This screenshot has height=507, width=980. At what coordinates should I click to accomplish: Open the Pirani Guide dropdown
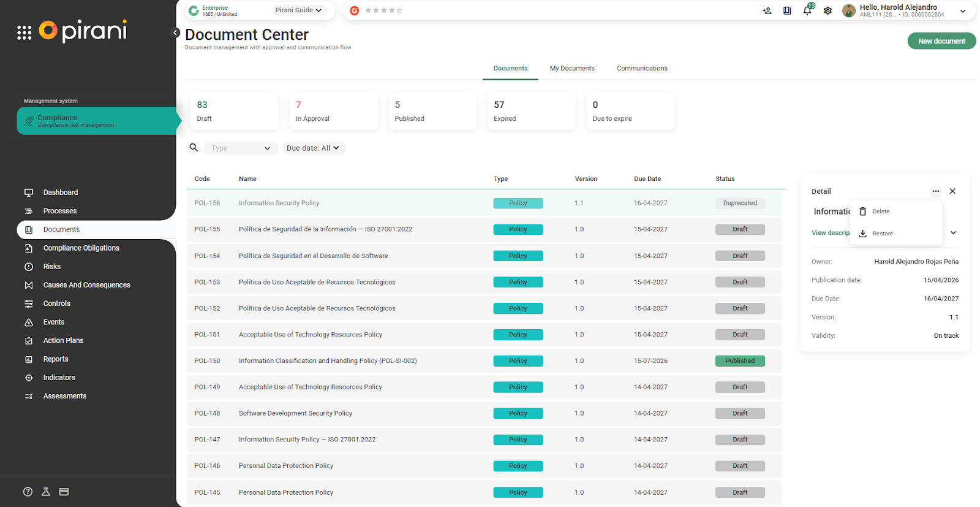298,10
